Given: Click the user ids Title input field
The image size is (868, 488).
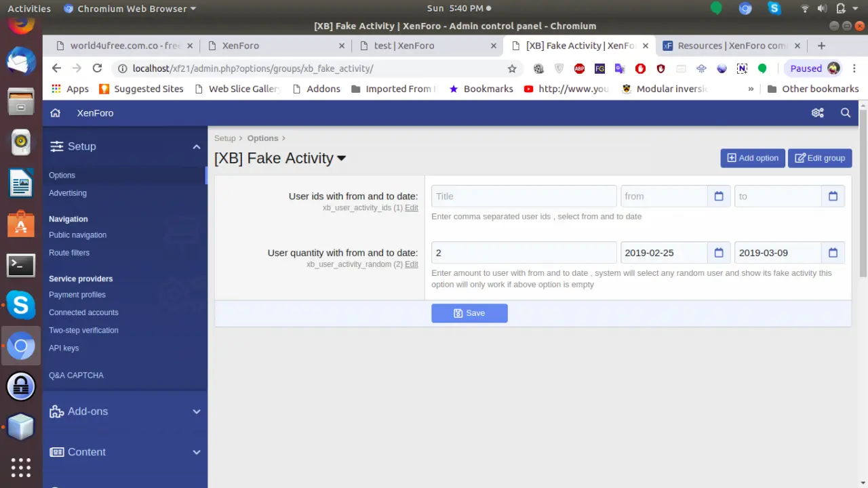Looking at the screenshot, I should pos(524,197).
